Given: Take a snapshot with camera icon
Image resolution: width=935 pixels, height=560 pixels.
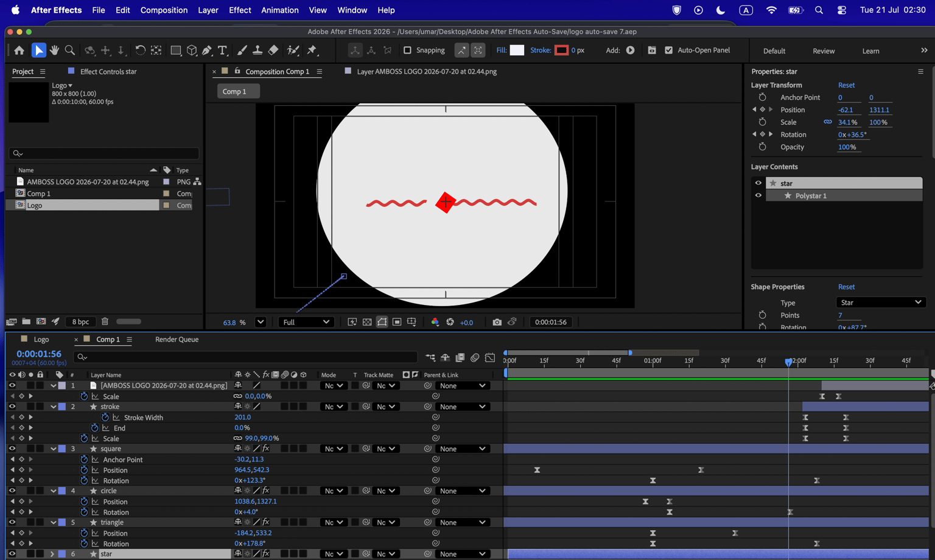Looking at the screenshot, I should click(x=497, y=322).
